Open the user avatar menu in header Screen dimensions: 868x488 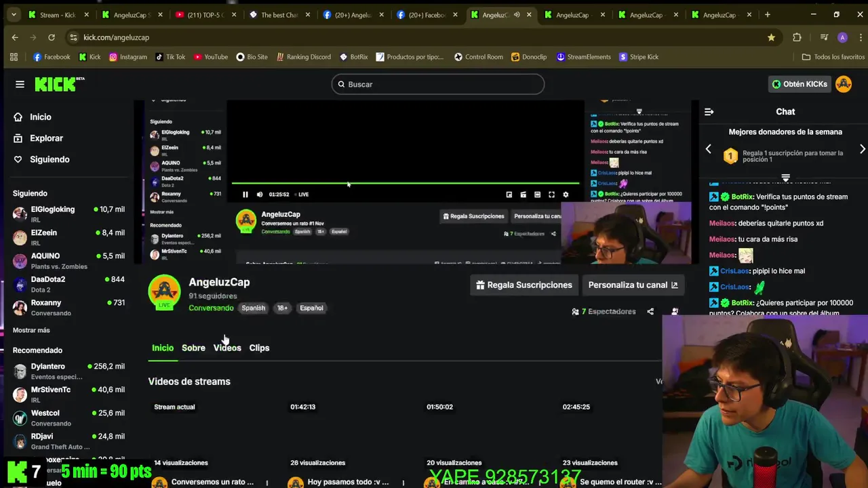(844, 84)
